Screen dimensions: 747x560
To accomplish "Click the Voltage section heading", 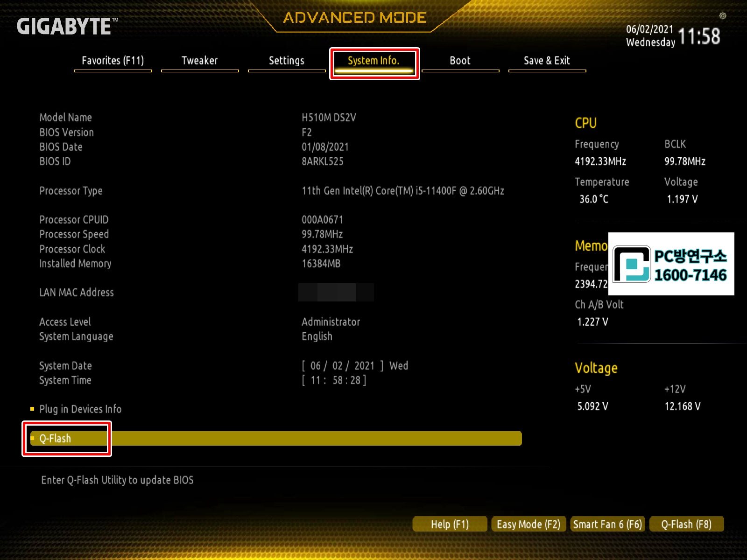I will pos(596,368).
